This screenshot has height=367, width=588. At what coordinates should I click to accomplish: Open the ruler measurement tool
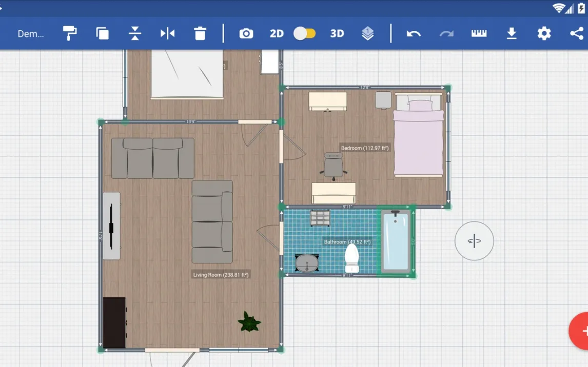coord(479,33)
